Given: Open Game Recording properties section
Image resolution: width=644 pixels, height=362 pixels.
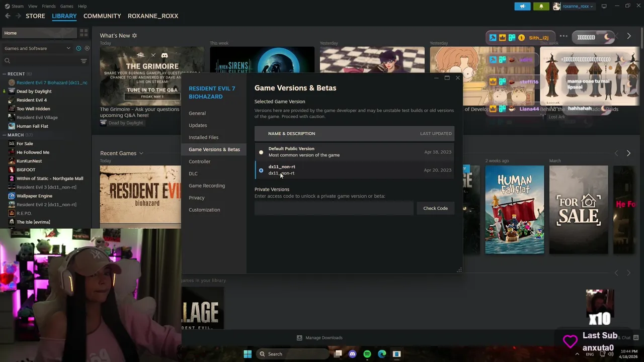Looking at the screenshot, I should [x=207, y=186].
